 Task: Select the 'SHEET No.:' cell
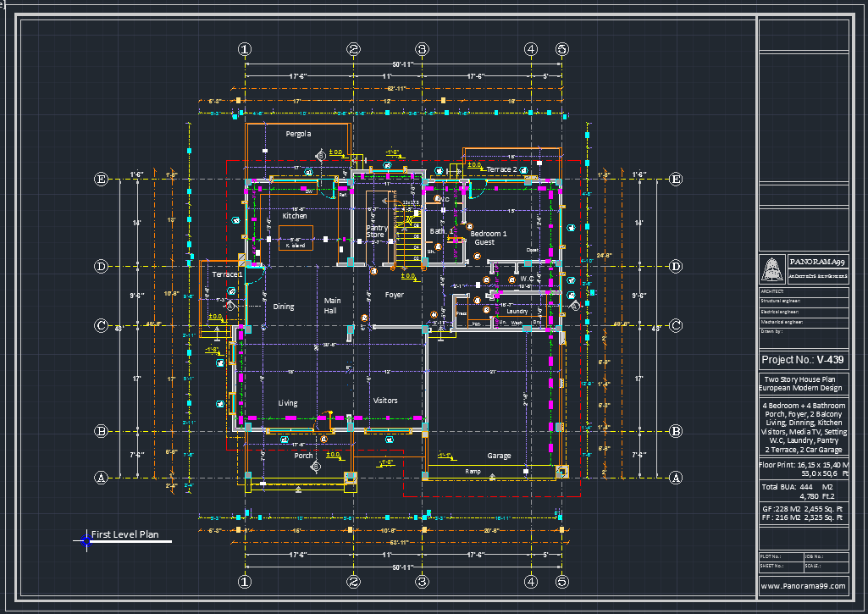[781, 567]
